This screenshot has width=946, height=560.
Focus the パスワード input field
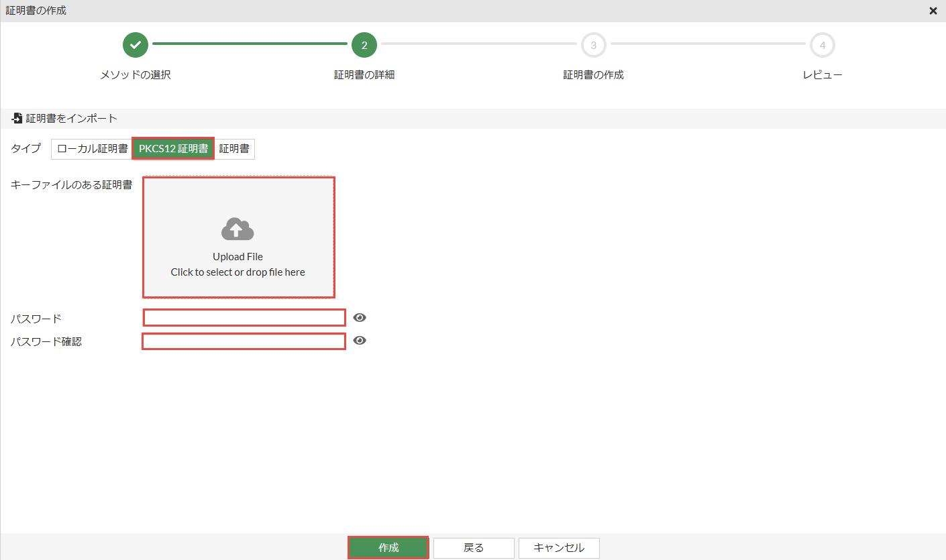tap(244, 318)
